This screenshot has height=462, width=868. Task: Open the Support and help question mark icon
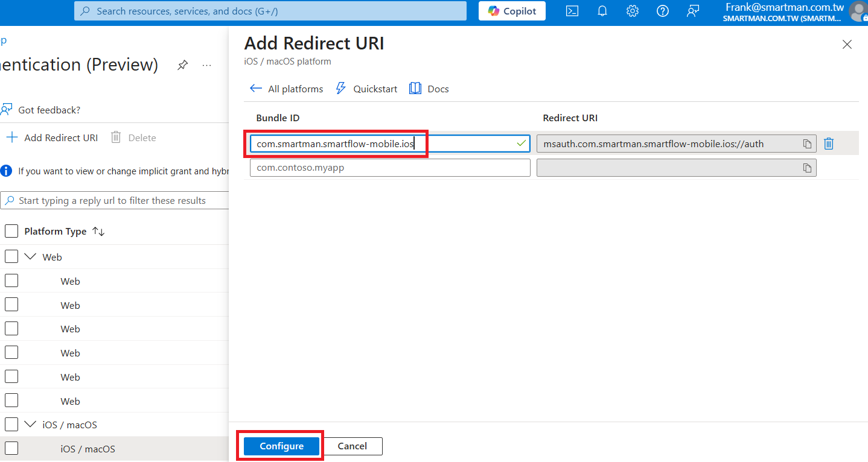[x=662, y=11]
